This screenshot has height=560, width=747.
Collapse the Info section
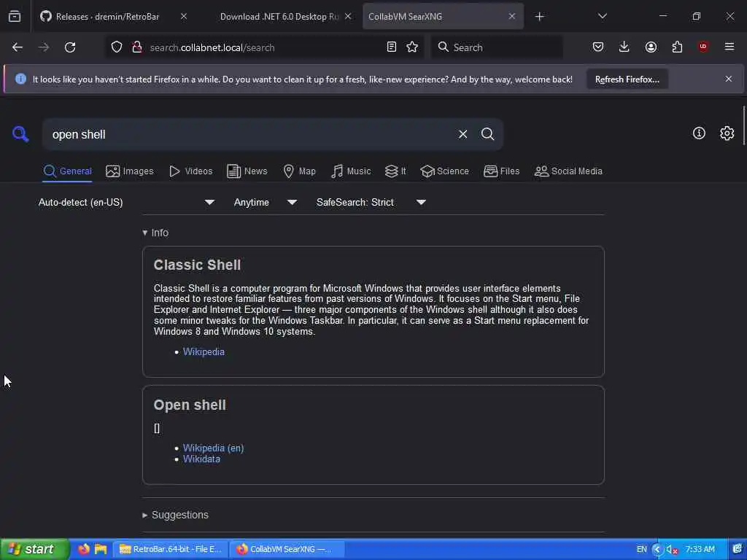click(x=155, y=233)
